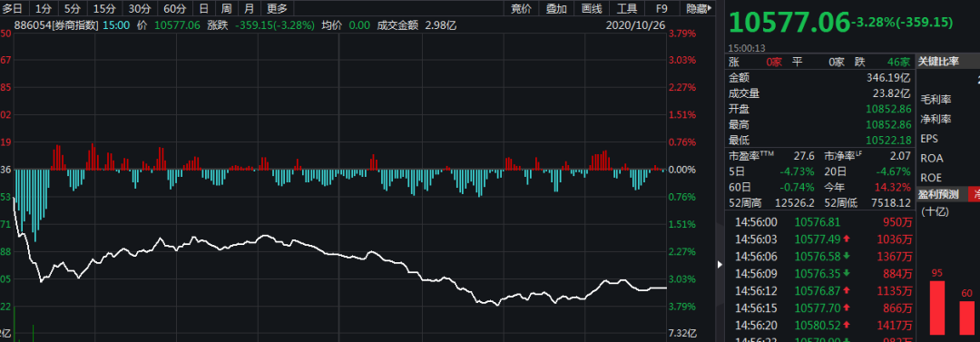Click the 5日 -4.73% change value
Image resolution: width=980 pixels, height=342 pixels.
[797, 171]
